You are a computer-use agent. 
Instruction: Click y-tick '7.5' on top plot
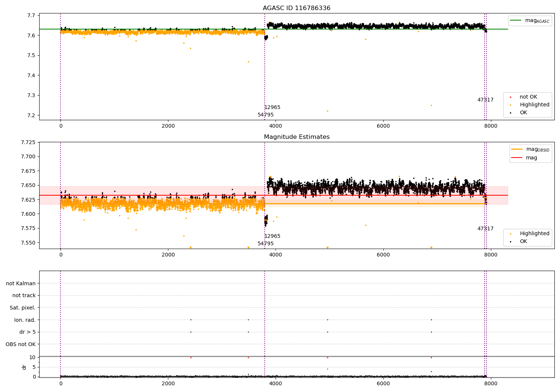(x=32, y=55)
